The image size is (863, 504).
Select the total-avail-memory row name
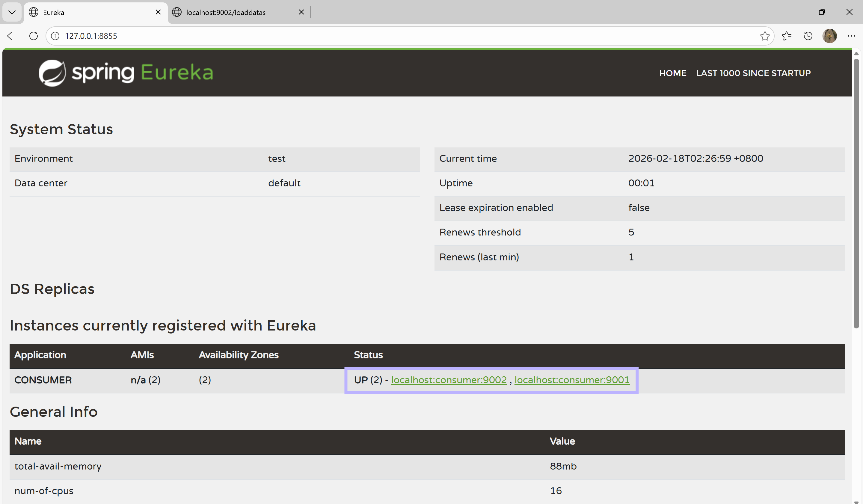tap(58, 466)
